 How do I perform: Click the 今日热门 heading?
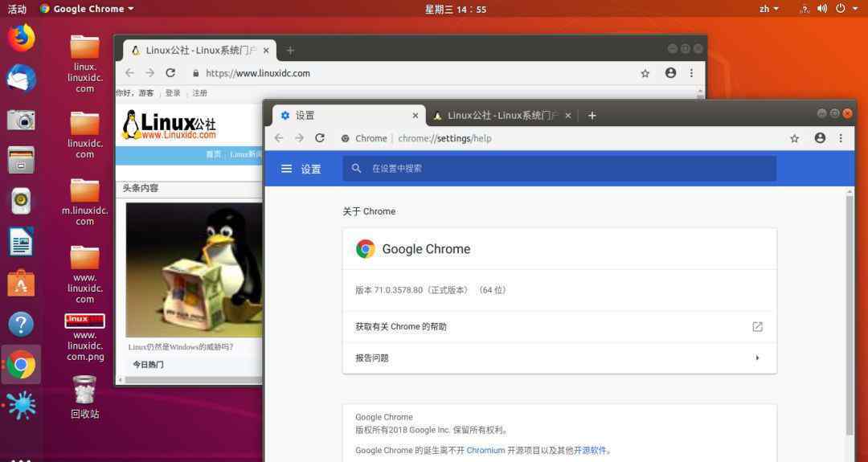148,365
